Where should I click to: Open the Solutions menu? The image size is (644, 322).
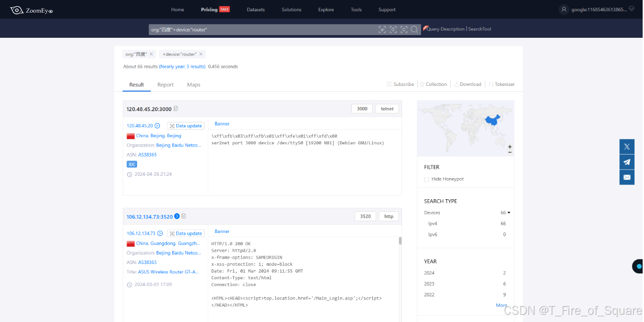[291, 9]
